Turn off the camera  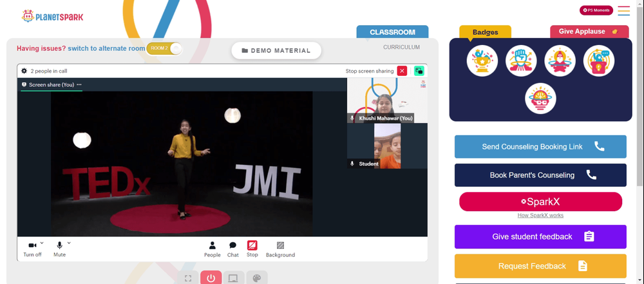[32, 249]
